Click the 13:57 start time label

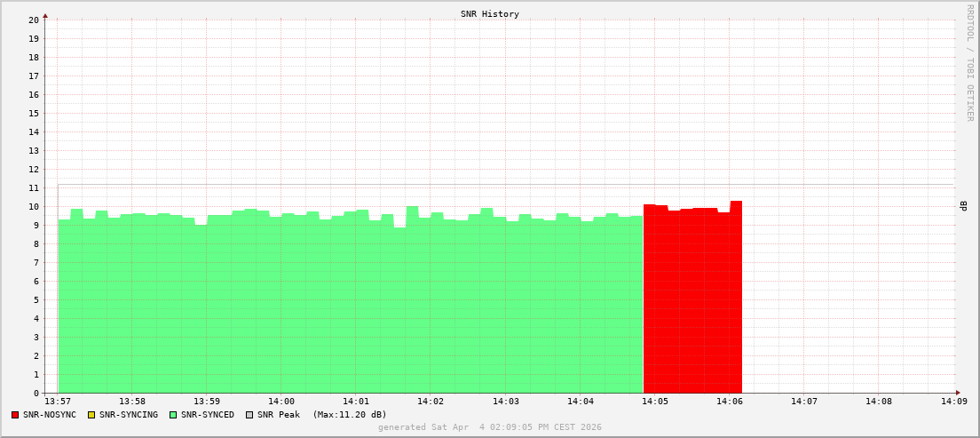tap(57, 402)
